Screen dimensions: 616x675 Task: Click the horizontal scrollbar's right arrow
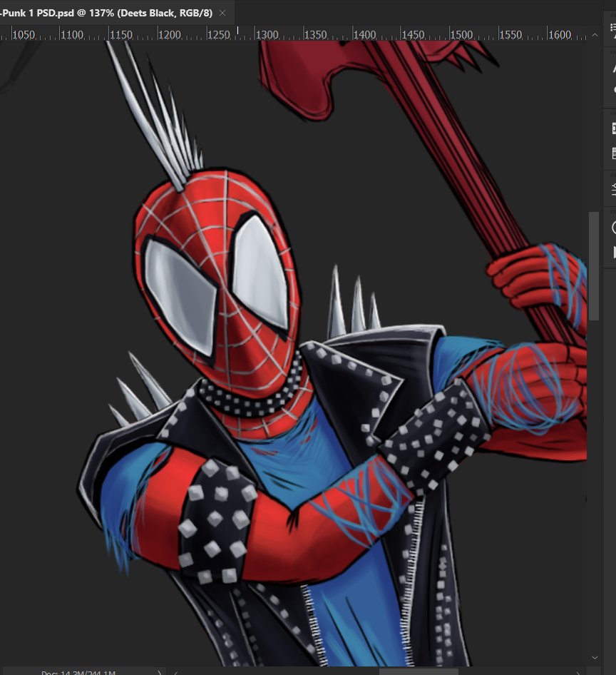pyautogui.click(x=579, y=672)
